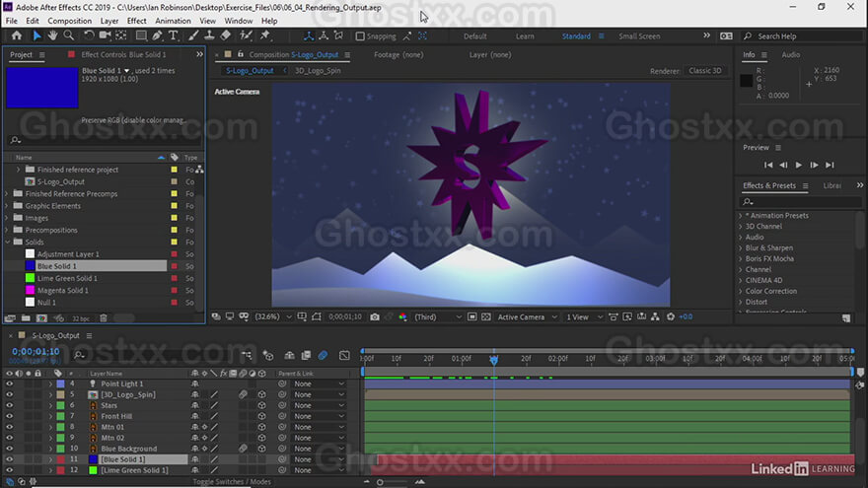Select the Zoom magnifier tool

(69, 35)
